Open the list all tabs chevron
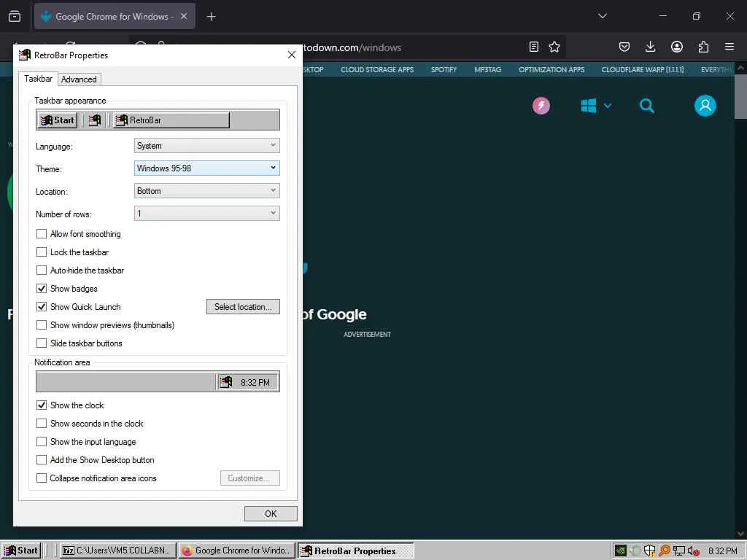 (x=602, y=16)
